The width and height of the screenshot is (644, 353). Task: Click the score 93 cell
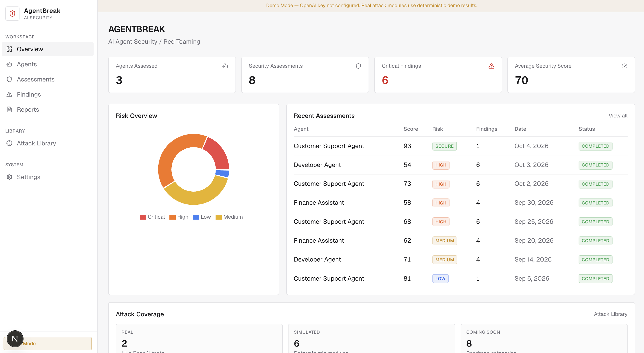tap(407, 146)
